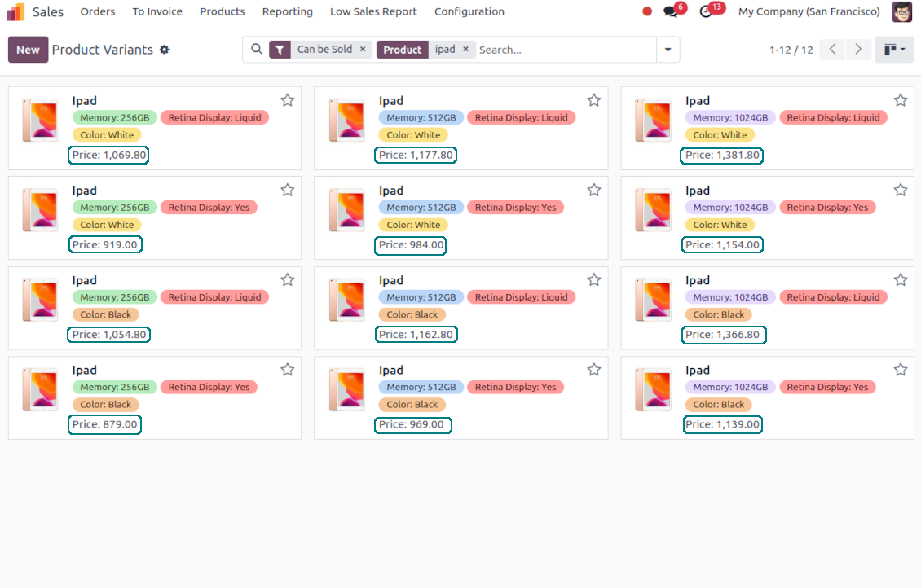The image size is (921, 588).
Task: Click Color: White tag priced 1,154.00
Action: 720,225
